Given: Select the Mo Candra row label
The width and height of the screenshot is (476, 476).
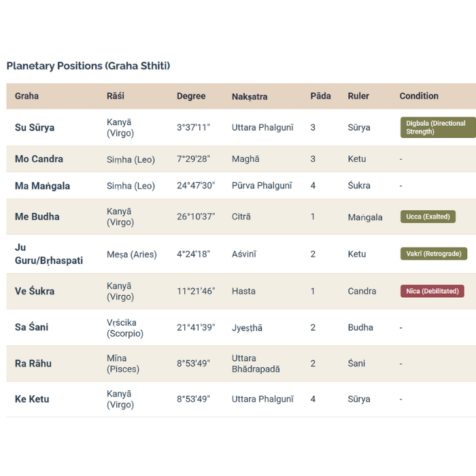Looking at the screenshot, I should (x=39, y=159).
